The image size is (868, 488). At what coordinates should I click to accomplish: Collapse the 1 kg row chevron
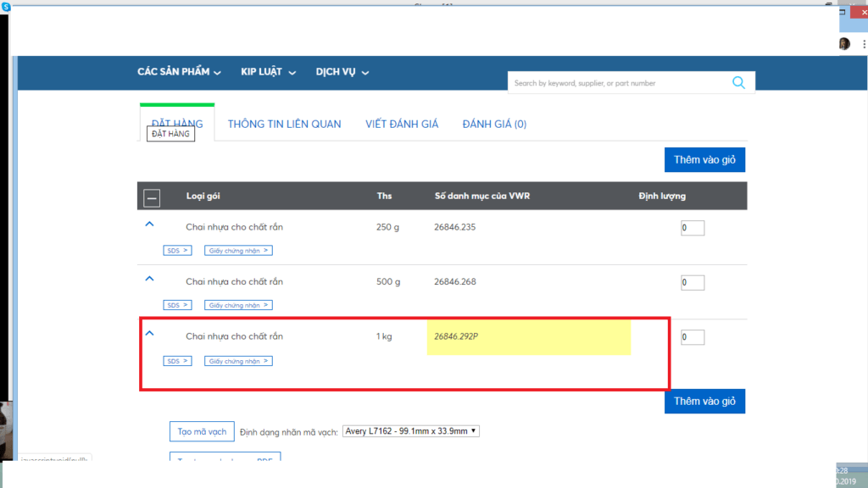pos(150,334)
